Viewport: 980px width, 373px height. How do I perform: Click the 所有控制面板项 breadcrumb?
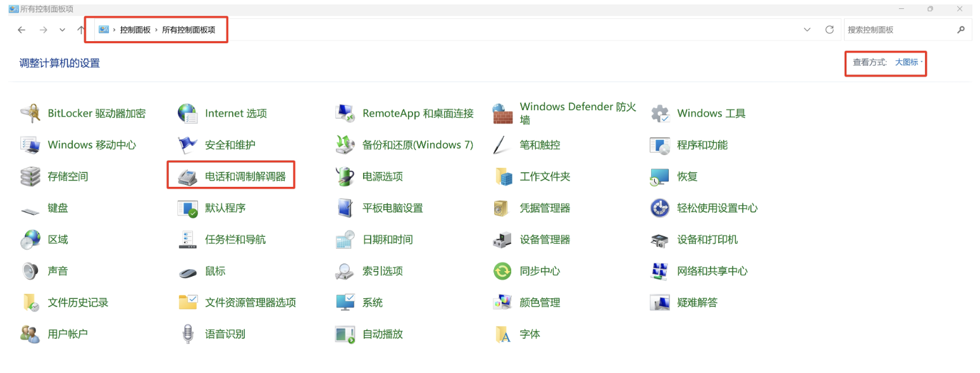(189, 30)
